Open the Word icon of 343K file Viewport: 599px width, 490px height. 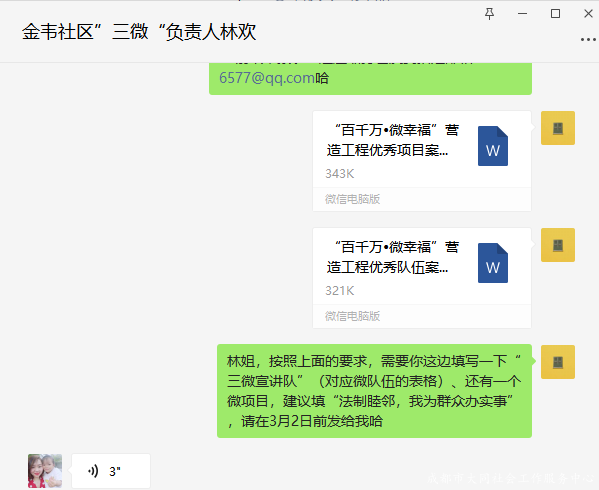point(493,146)
